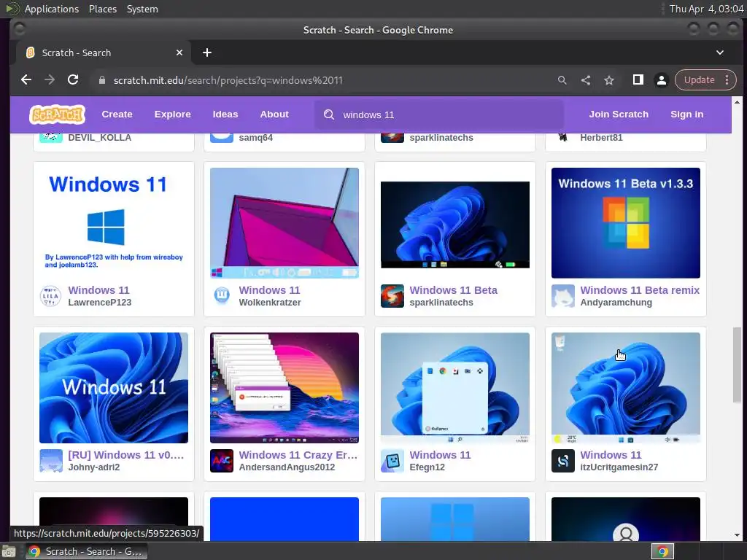This screenshot has height=560, width=747.
Task: Click the pink laptop thumbnail by Wolkenkratzer
Action: point(285,223)
